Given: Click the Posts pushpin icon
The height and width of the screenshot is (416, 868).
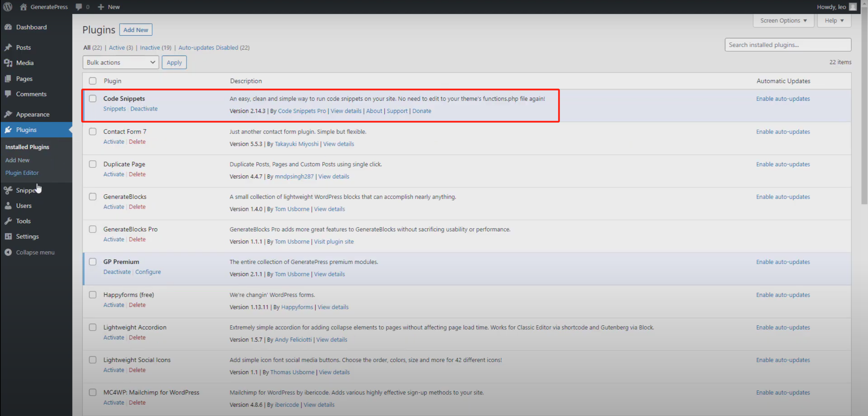Looking at the screenshot, I should (x=8, y=47).
